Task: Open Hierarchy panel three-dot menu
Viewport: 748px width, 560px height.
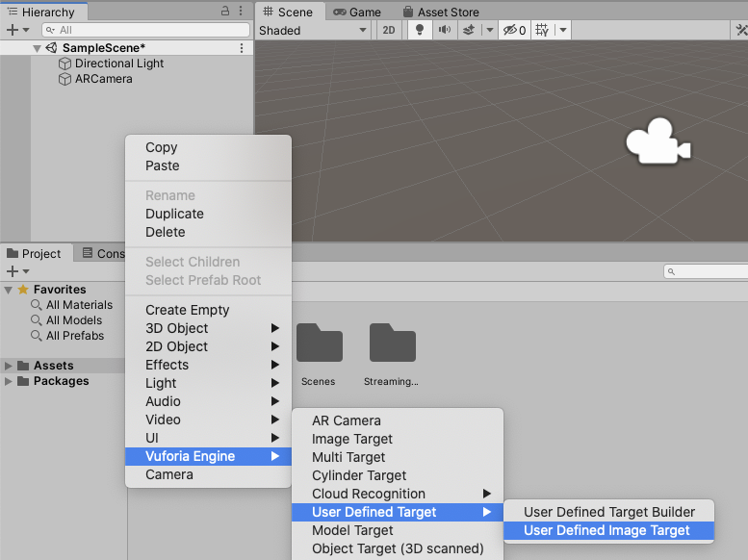Action: coord(241,11)
